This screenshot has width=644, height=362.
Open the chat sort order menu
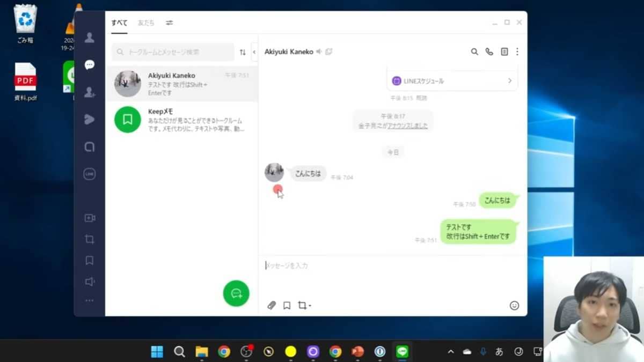(x=243, y=52)
